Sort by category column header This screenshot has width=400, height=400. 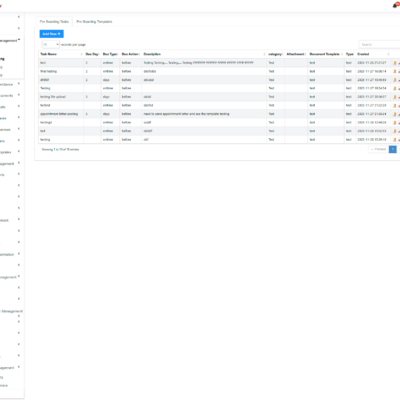click(276, 54)
